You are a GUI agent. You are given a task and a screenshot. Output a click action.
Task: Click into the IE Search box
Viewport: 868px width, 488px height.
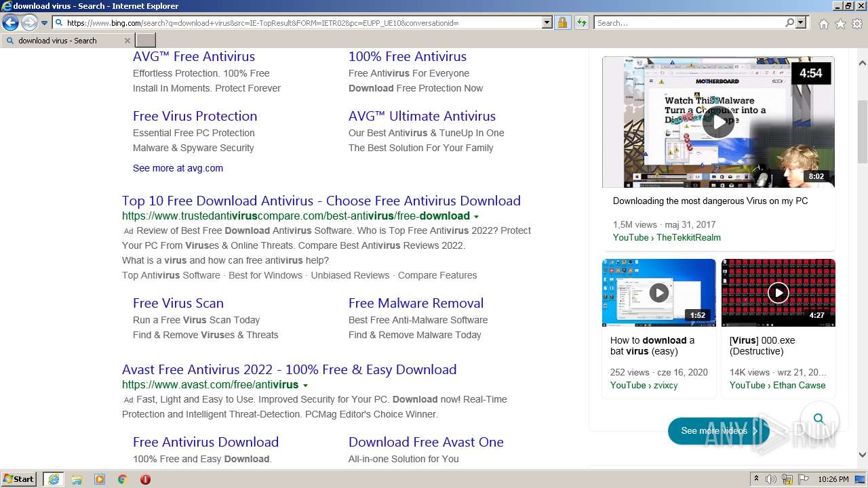689,23
